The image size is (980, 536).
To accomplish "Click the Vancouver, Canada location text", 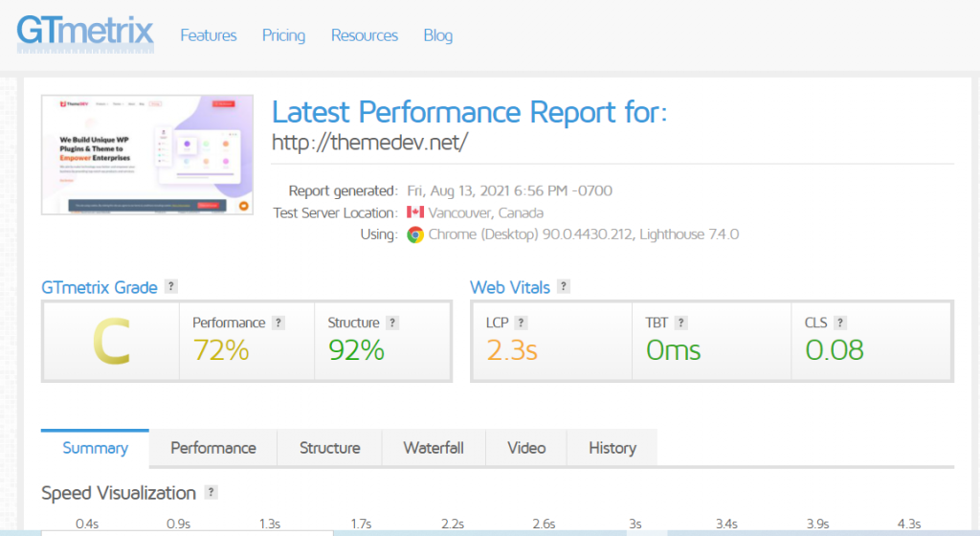I will (485, 213).
